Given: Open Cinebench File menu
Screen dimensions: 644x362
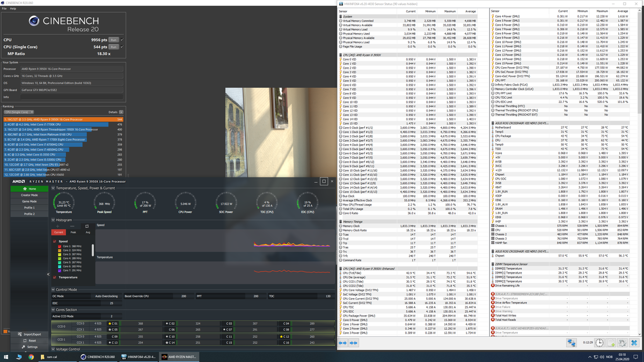Looking at the screenshot, I should [4, 9].
